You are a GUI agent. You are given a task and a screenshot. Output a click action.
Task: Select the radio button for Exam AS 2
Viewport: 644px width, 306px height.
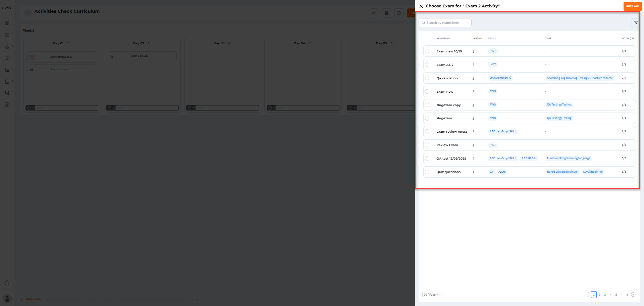[x=427, y=65]
